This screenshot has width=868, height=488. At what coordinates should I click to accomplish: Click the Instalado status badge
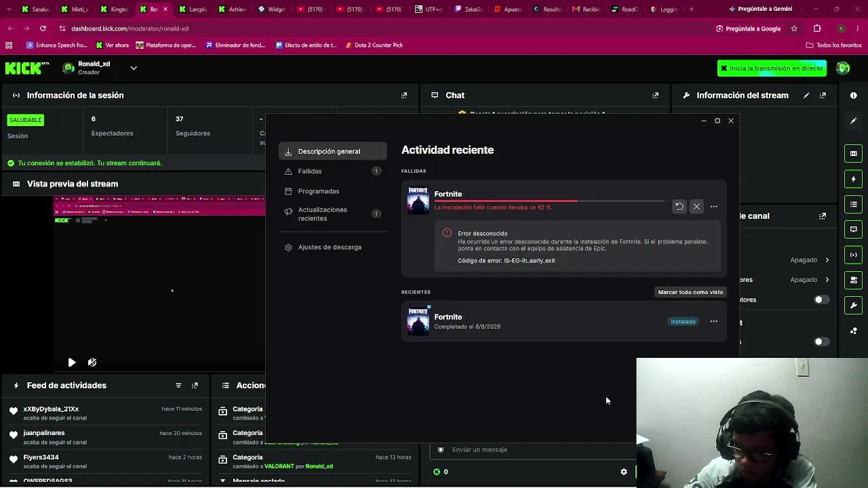point(683,321)
